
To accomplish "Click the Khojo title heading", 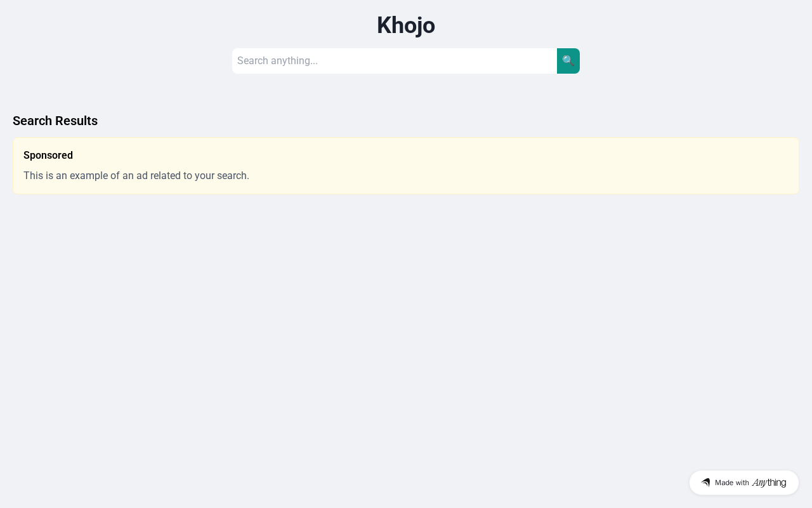I will pyautogui.click(x=406, y=25).
